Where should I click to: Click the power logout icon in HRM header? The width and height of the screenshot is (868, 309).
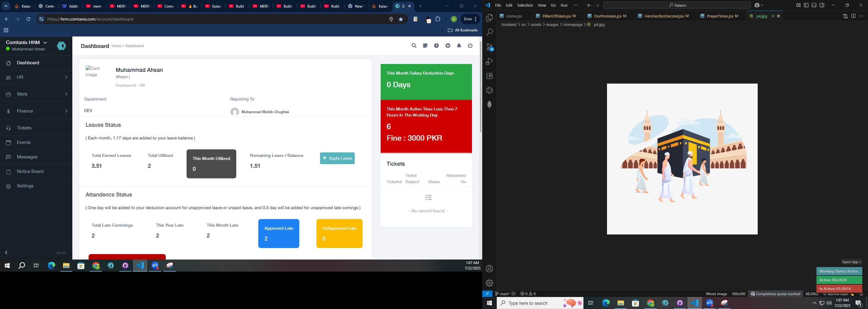click(x=470, y=46)
